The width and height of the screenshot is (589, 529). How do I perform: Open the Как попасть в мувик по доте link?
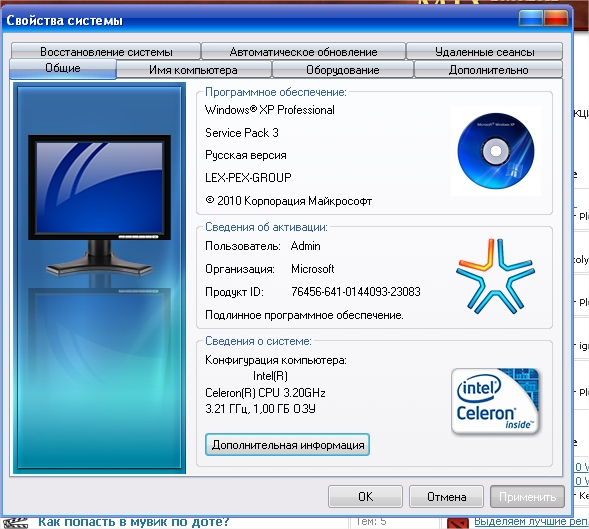(x=133, y=522)
